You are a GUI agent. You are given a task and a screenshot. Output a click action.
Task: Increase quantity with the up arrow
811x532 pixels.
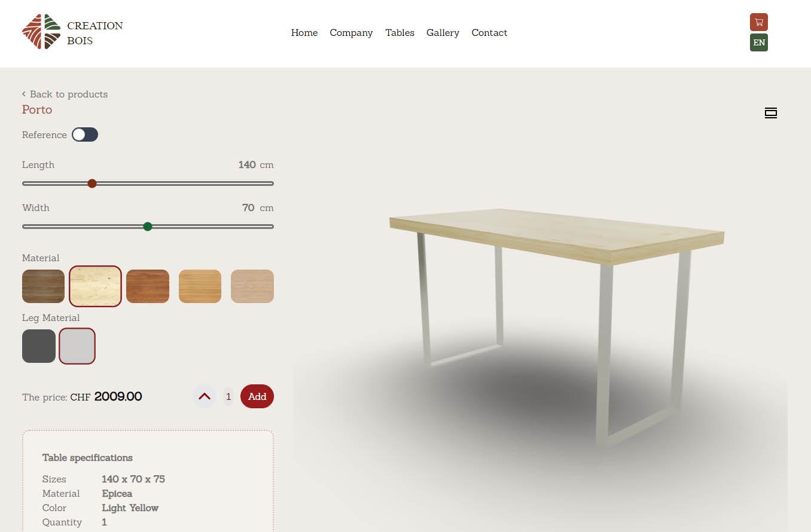205,396
